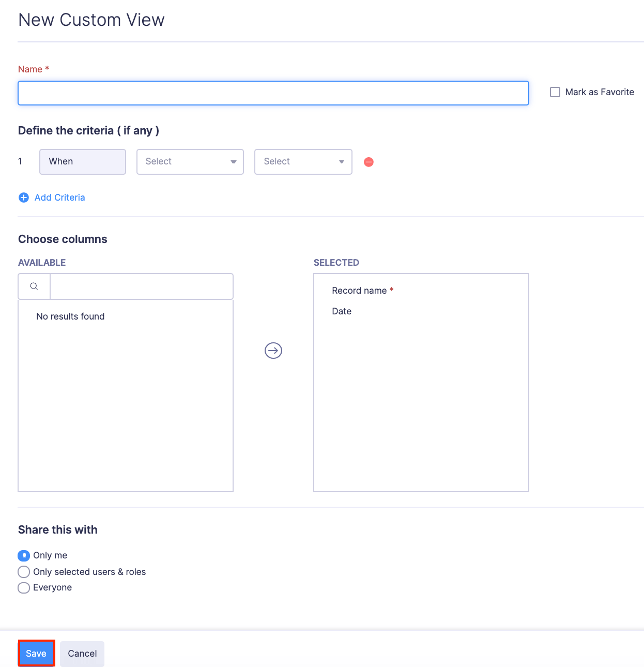Click the blue plus icon beside Add Criteria

pos(24,198)
